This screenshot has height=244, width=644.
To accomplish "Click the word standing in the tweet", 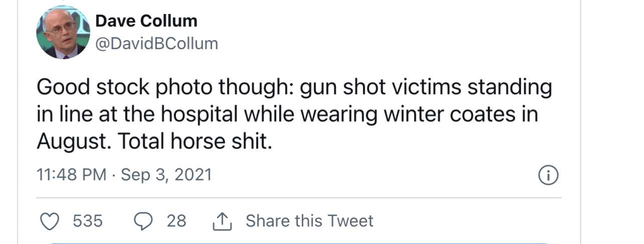I will (510, 88).
